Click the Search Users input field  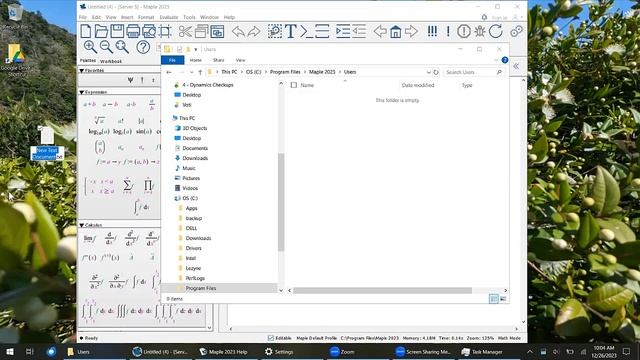473,72
